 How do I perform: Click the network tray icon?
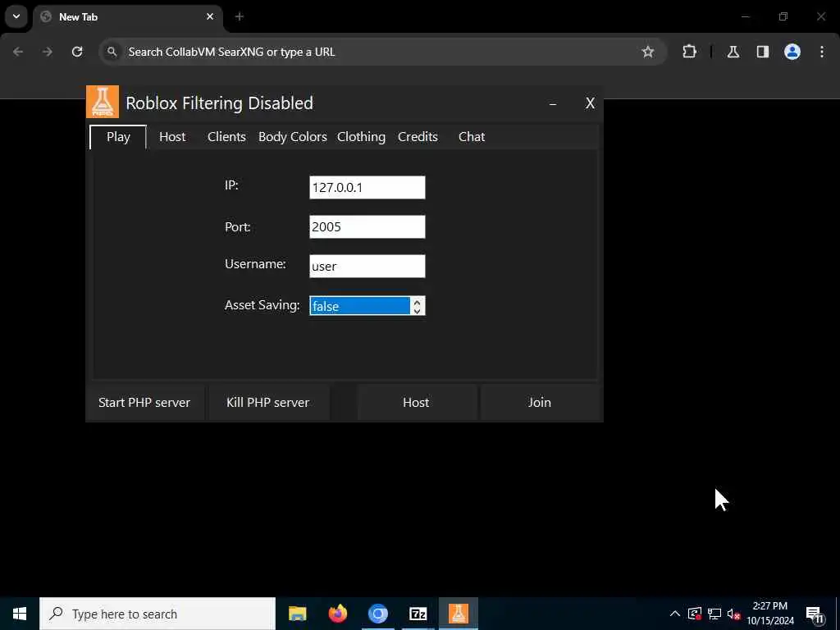click(x=714, y=614)
